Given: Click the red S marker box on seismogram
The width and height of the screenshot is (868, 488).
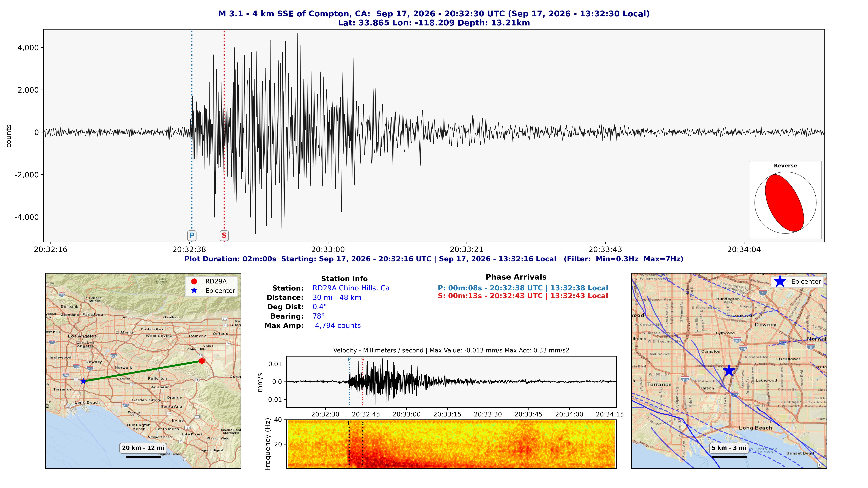Looking at the screenshot, I should 224,235.
